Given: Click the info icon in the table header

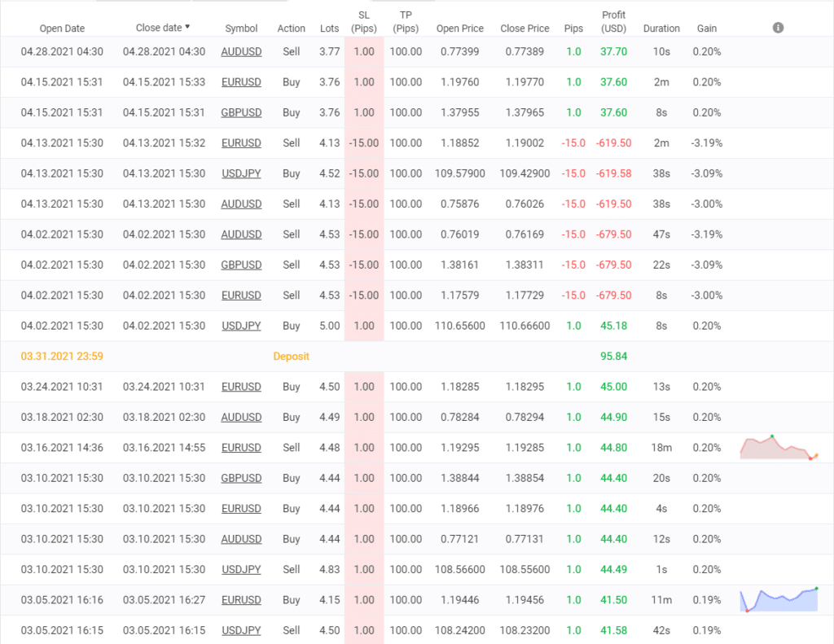Looking at the screenshot, I should tap(778, 28).
